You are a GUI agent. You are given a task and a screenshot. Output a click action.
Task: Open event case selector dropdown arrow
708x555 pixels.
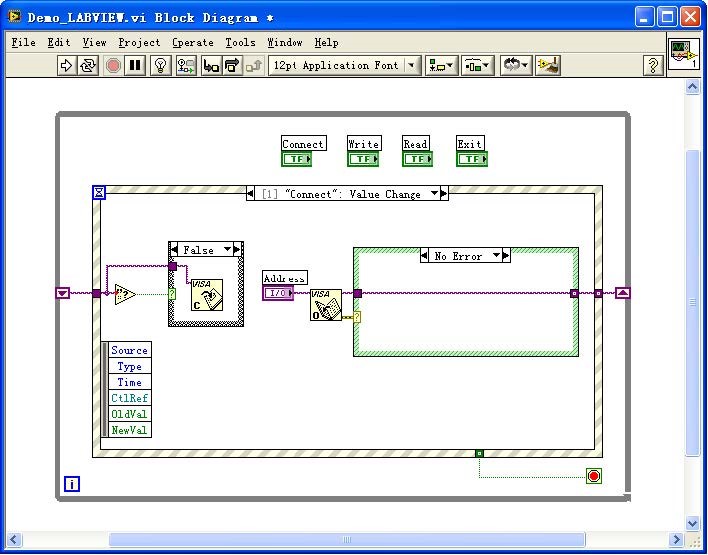[434, 194]
